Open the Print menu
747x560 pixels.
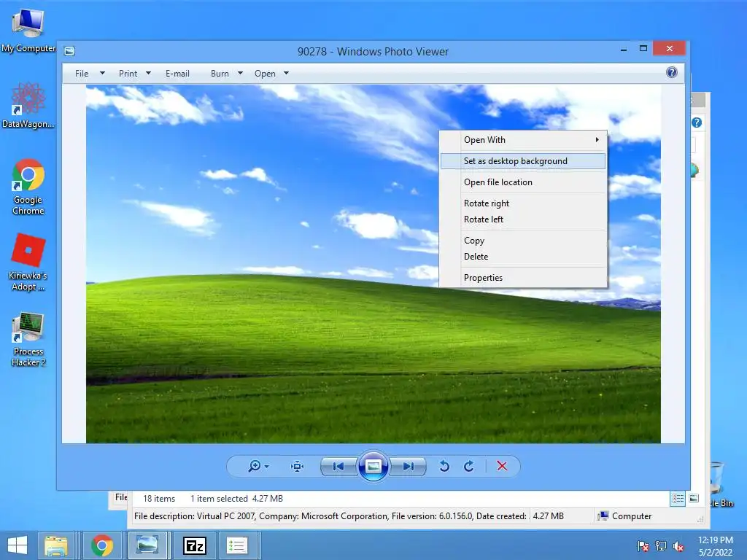(x=128, y=74)
